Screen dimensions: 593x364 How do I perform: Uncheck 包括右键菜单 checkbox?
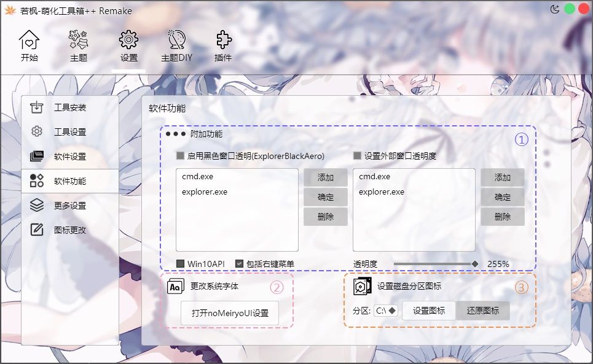point(239,263)
